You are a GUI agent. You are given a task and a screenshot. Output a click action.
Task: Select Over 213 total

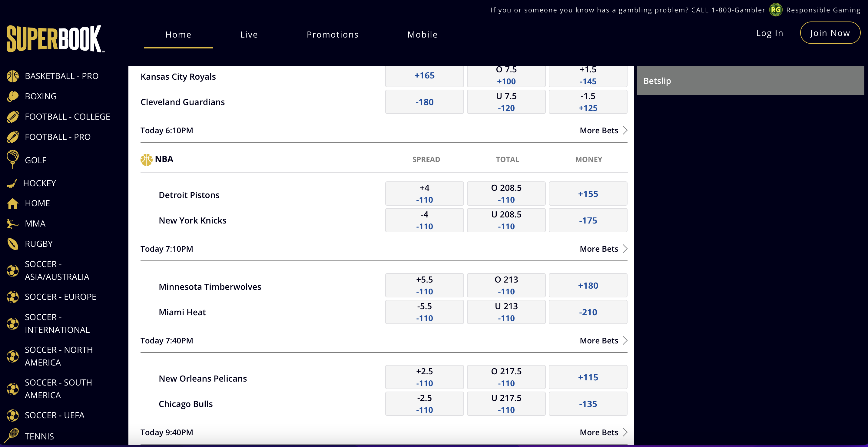(506, 285)
